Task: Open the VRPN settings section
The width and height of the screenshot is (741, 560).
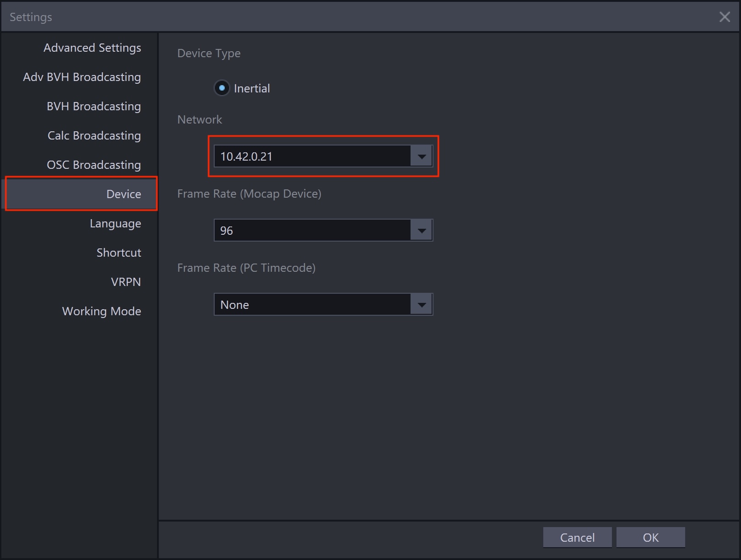Action: (x=125, y=282)
